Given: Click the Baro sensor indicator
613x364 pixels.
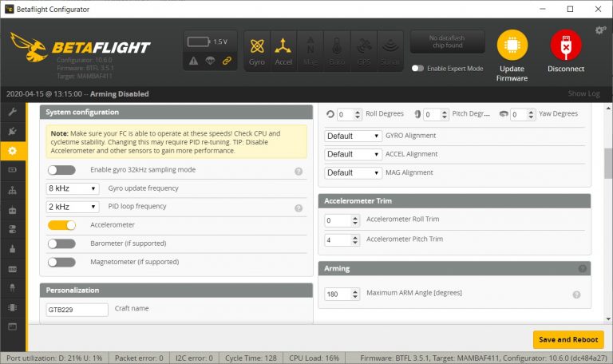Looking at the screenshot, I should [x=337, y=51].
